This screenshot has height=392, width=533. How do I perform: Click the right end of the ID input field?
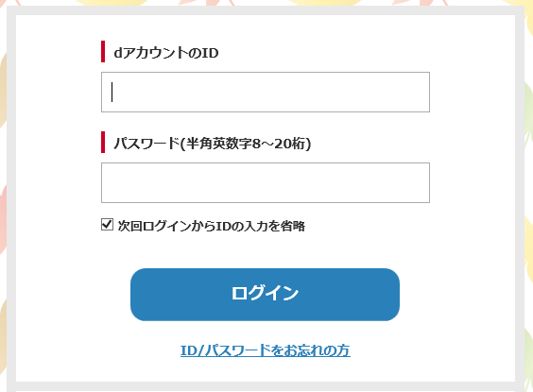418,92
